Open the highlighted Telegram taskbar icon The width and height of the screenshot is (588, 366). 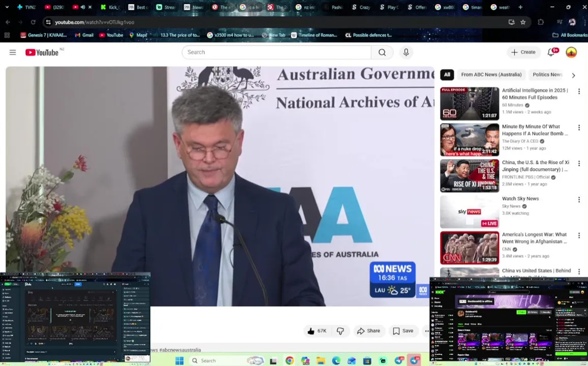[414, 361]
